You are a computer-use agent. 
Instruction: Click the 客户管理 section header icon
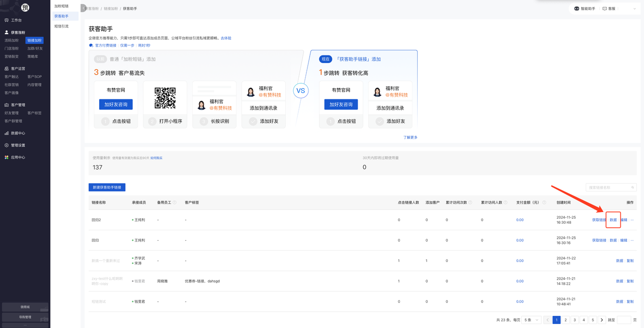tap(7, 105)
